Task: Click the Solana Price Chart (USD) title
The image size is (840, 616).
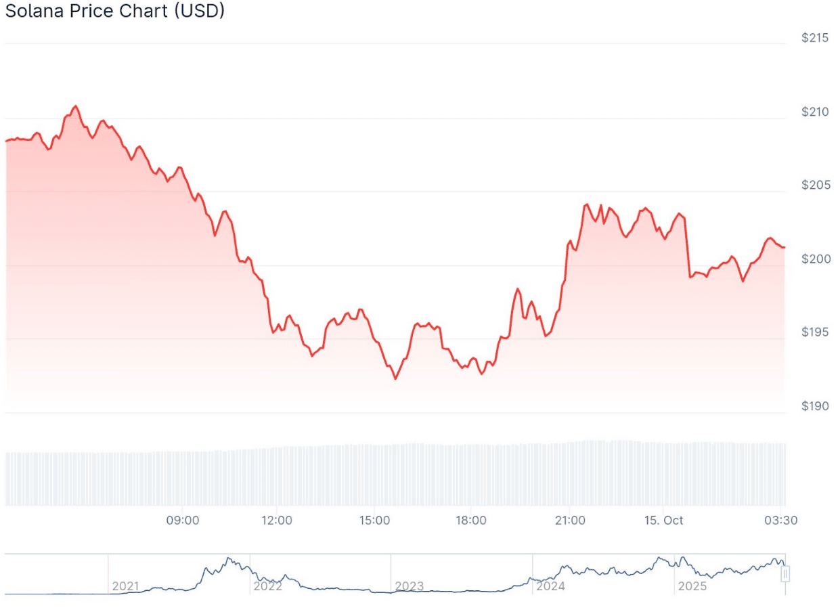Action: tap(115, 12)
